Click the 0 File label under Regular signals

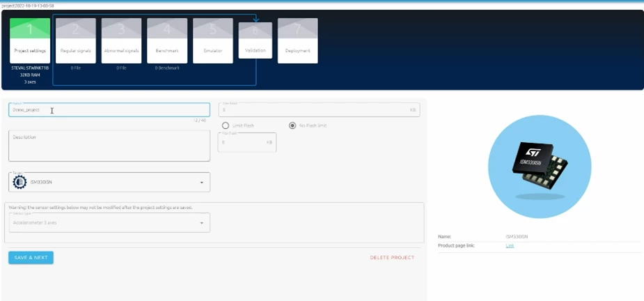click(x=76, y=68)
